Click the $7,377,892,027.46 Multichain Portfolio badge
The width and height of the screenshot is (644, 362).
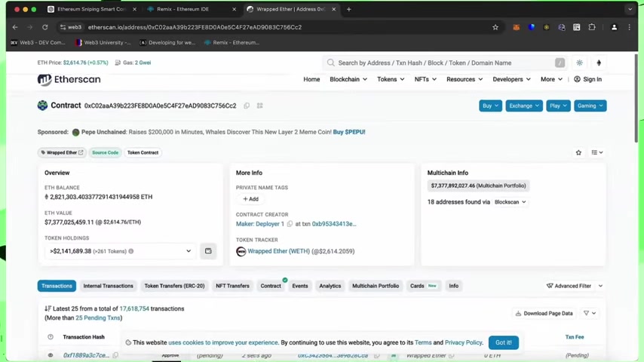pyautogui.click(x=478, y=186)
